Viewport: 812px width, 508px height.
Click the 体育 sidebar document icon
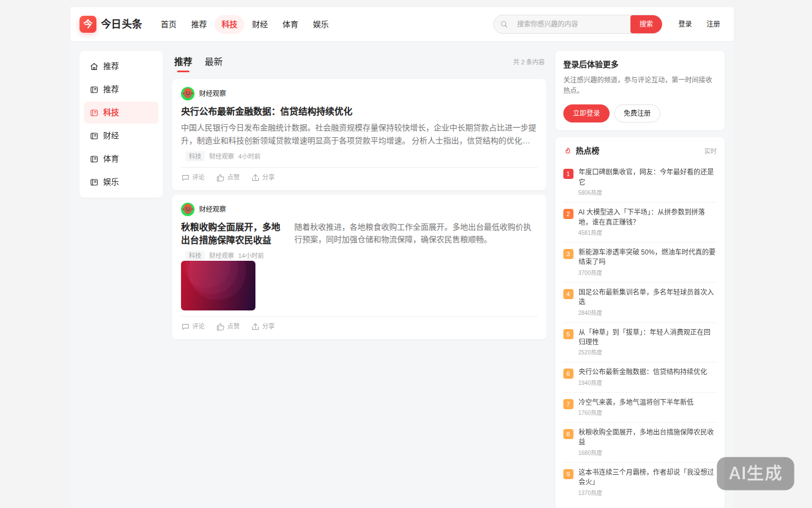94,159
